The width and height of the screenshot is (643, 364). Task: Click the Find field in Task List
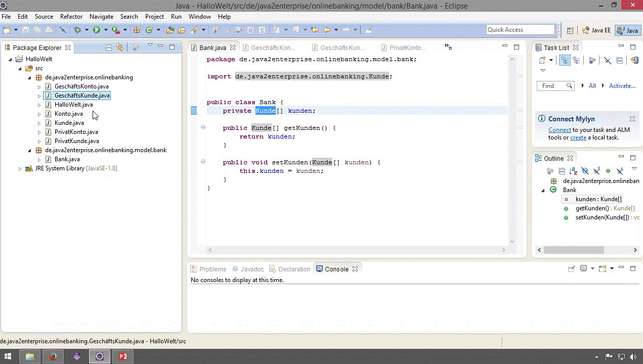click(x=555, y=86)
